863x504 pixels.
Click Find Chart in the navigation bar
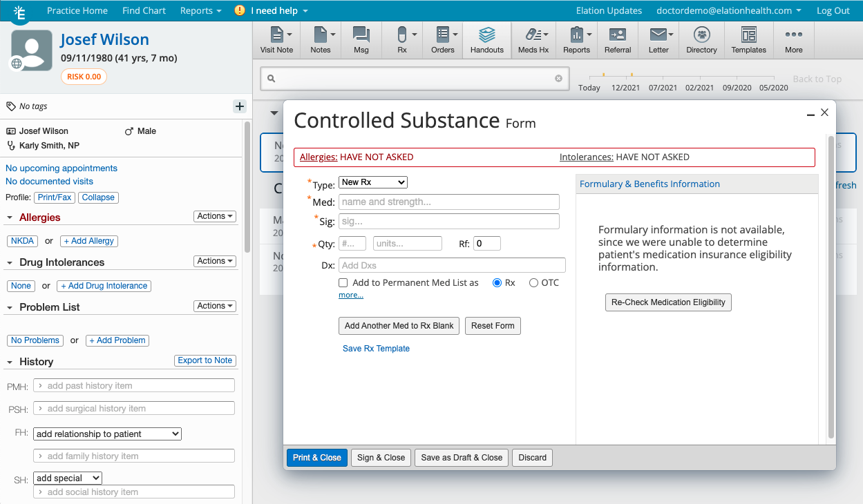144,10
